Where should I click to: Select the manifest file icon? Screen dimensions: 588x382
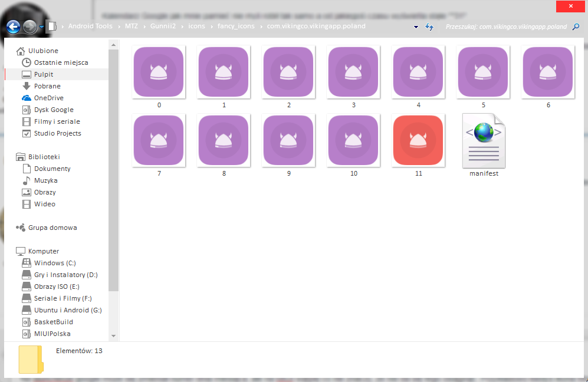pos(484,140)
